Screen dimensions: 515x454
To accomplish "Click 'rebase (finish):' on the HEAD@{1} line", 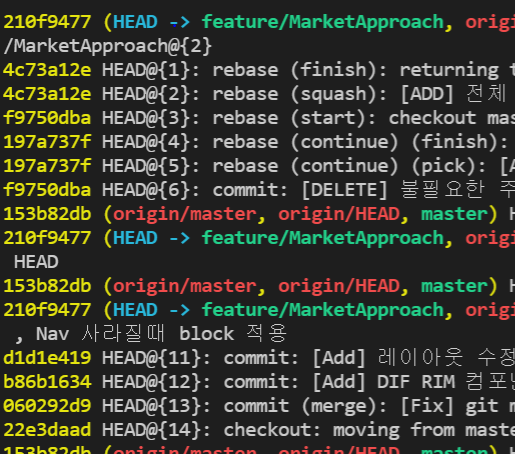I will [300, 70].
